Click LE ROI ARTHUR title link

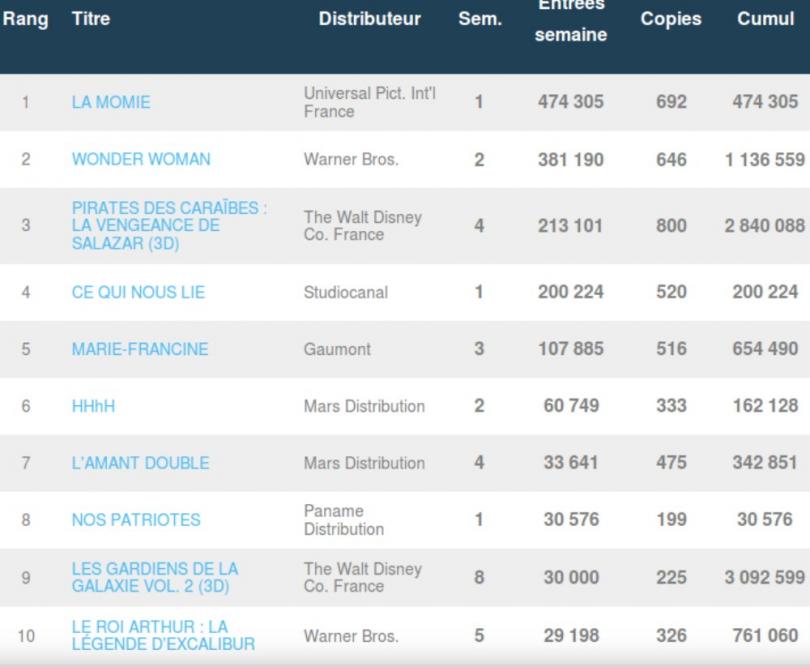163,635
